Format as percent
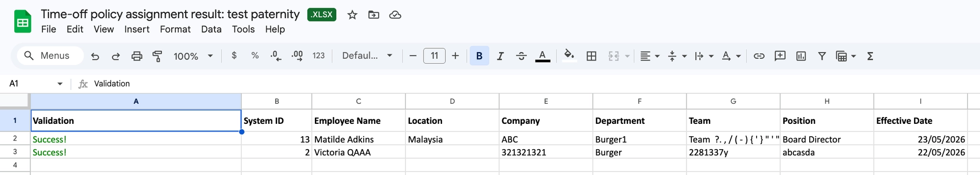Viewport: 980px width, 175px height. pyautogui.click(x=255, y=55)
